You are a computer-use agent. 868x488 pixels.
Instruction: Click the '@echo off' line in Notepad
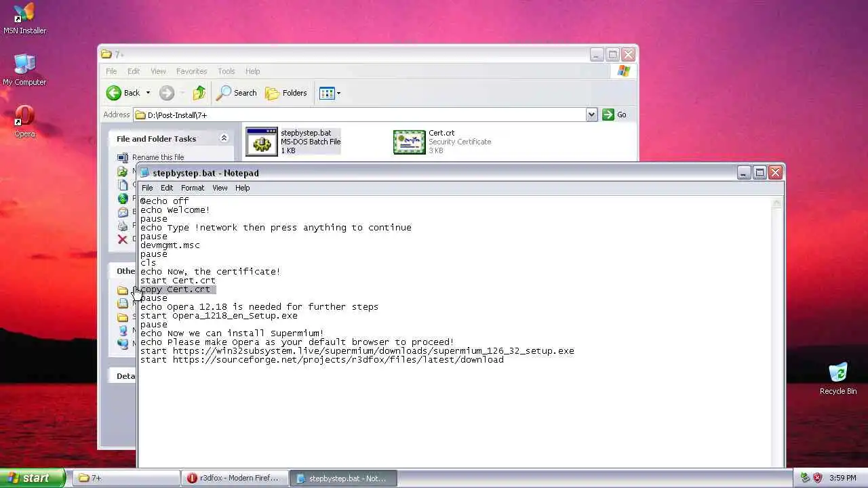165,201
